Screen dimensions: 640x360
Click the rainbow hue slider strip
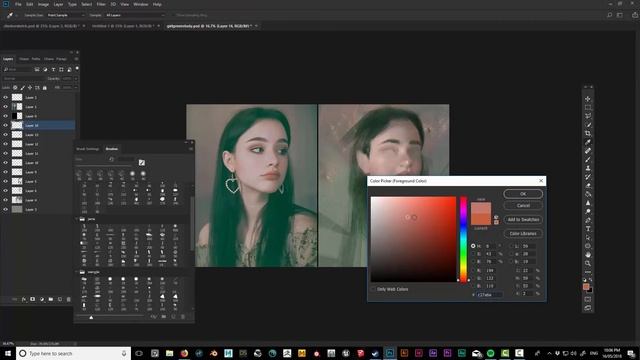(x=463, y=239)
